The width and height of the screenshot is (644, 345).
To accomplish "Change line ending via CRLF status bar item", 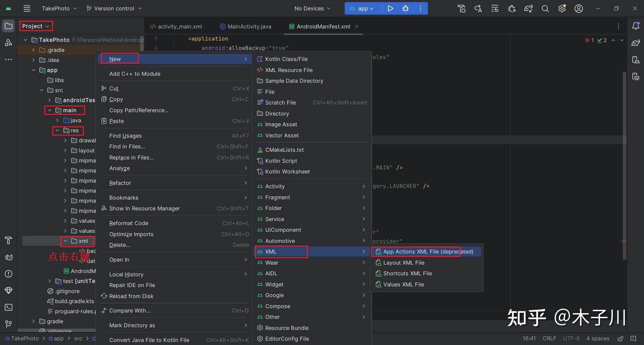I will tap(549, 338).
